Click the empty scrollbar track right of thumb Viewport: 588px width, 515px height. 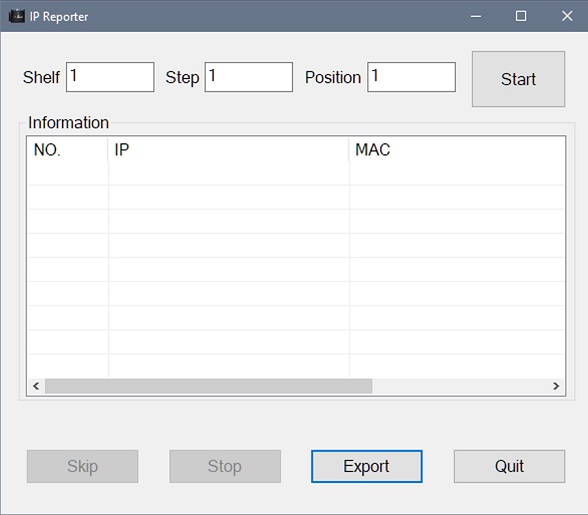[x=460, y=386]
